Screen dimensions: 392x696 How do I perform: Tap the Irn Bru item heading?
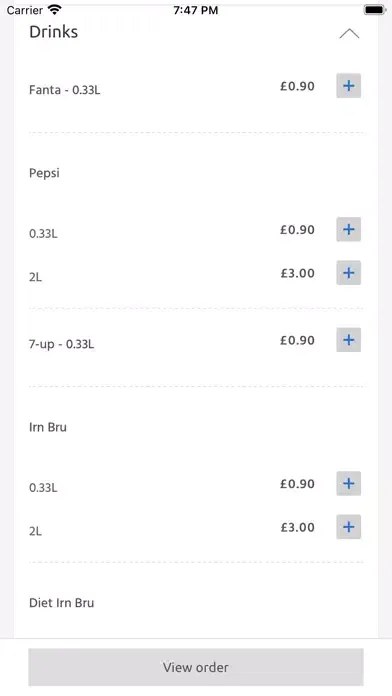click(48, 427)
